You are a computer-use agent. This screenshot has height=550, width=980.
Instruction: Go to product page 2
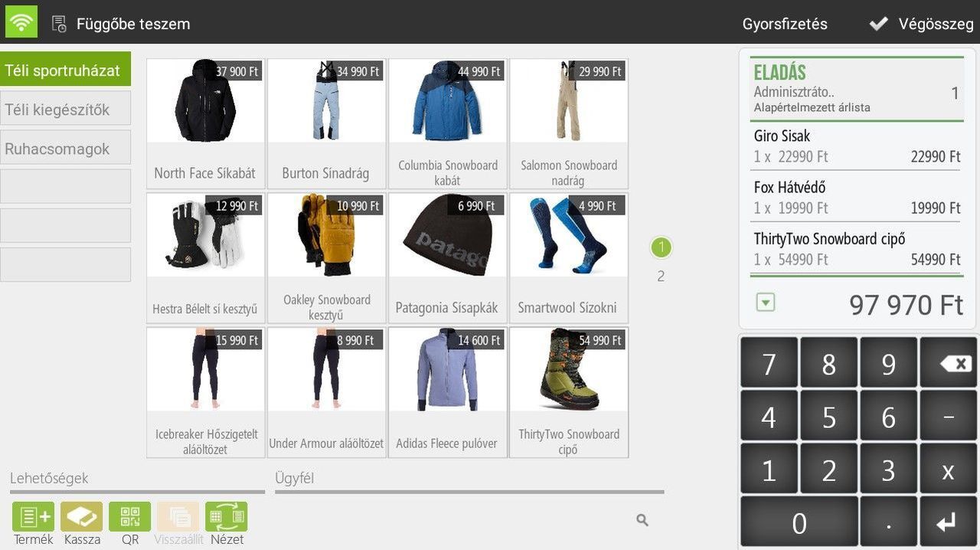pos(661,277)
